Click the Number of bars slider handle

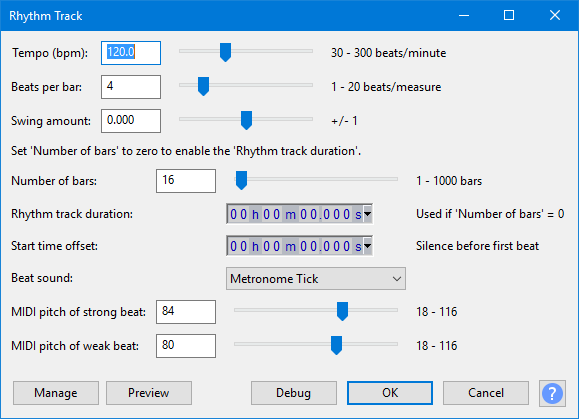click(241, 180)
